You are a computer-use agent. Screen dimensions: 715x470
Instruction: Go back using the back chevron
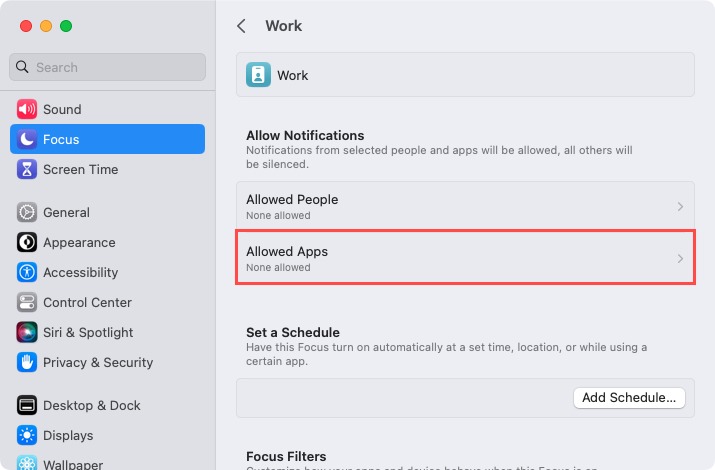242,26
